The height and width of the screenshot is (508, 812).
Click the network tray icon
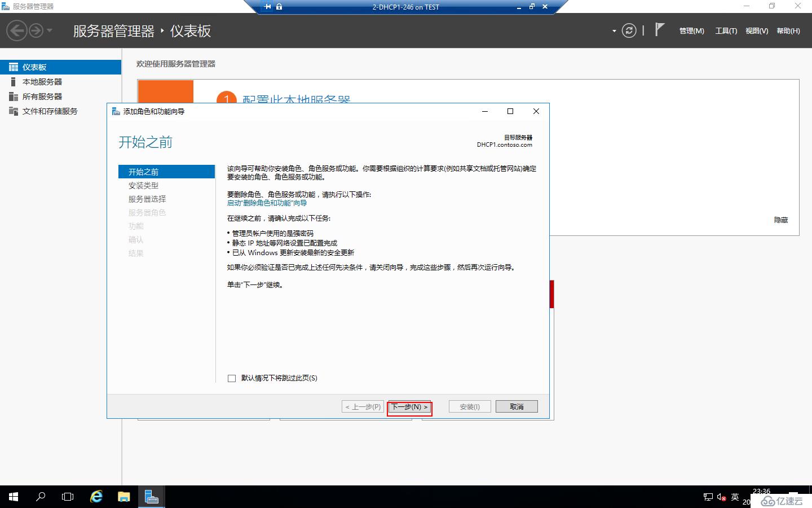coord(708,497)
